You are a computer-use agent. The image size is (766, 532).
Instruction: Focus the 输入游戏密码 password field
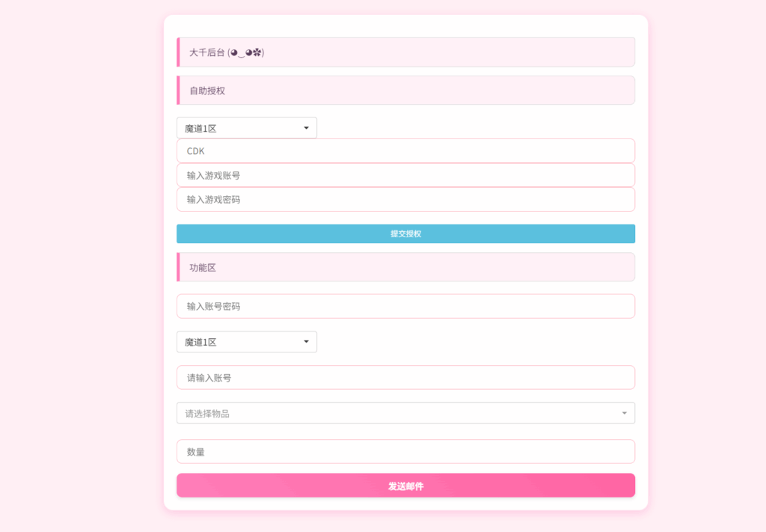pyautogui.click(x=405, y=199)
